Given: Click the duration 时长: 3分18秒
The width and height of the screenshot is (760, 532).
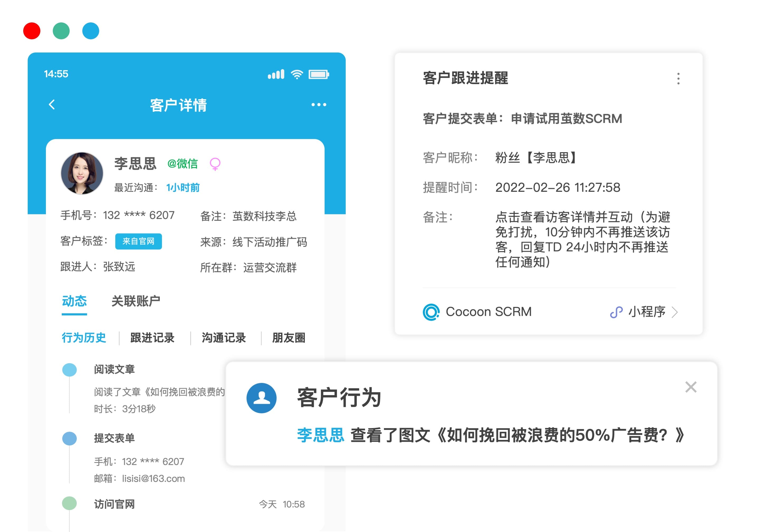Looking at the screenshot, I should click(x=125, y=409).
